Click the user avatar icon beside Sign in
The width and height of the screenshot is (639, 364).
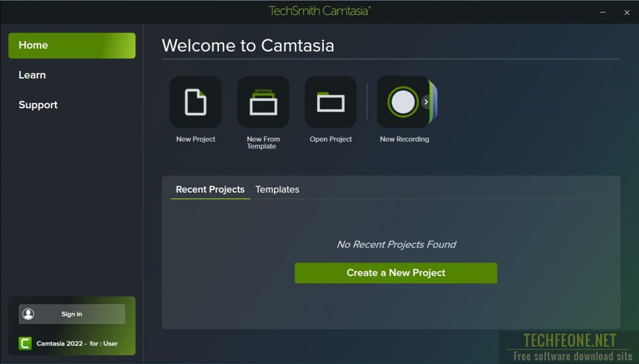[28, 314]
